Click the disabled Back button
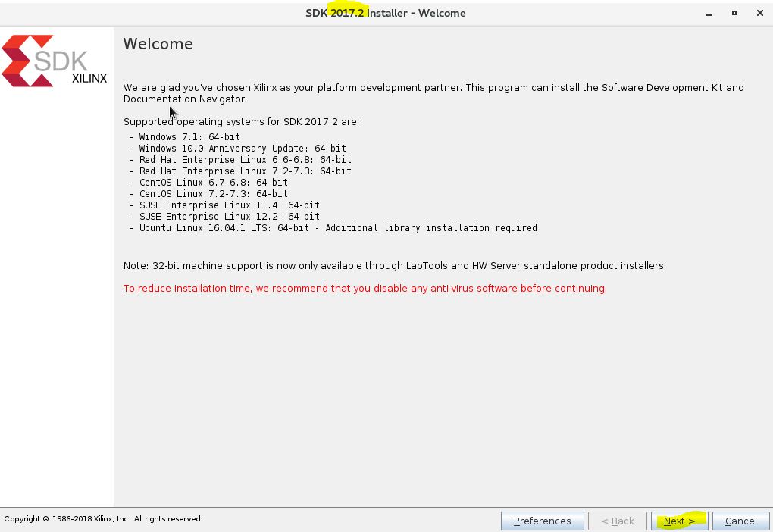Screen dimensions: 773x532 pyautogui.click(x=617, y=521)
